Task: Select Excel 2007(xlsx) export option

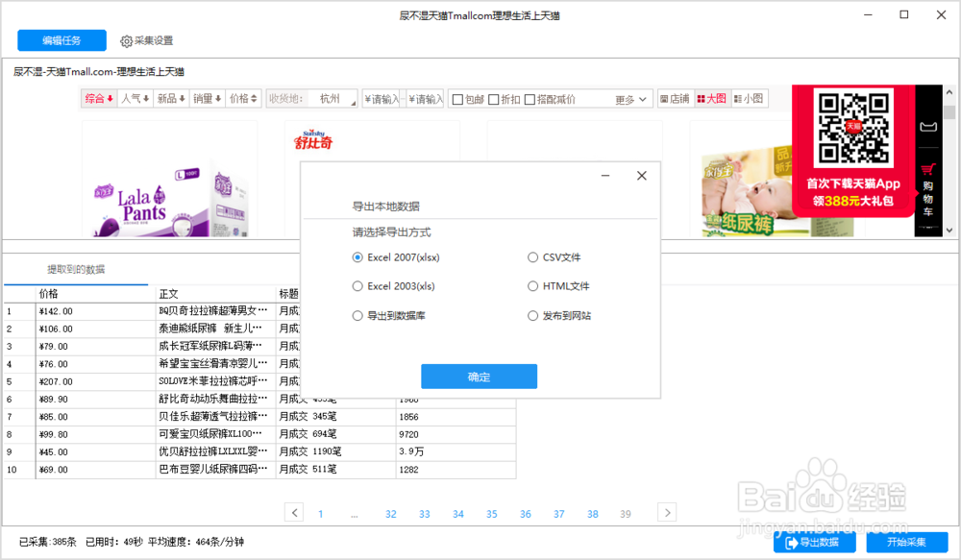Action: coord(396,257)
